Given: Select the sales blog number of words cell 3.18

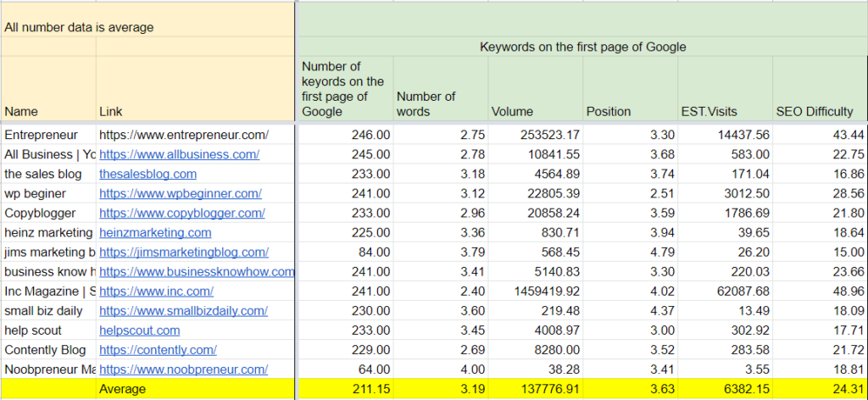Looking at the screenshot, I should pos(441,174).
